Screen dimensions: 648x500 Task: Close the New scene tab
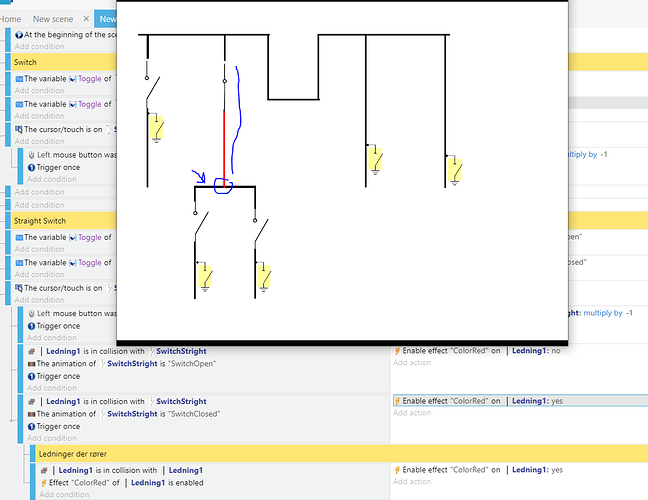(x=86, y=19)
